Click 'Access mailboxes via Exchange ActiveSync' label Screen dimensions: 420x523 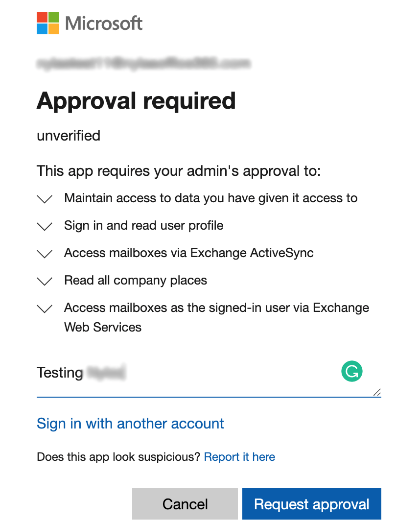(188, 253)
